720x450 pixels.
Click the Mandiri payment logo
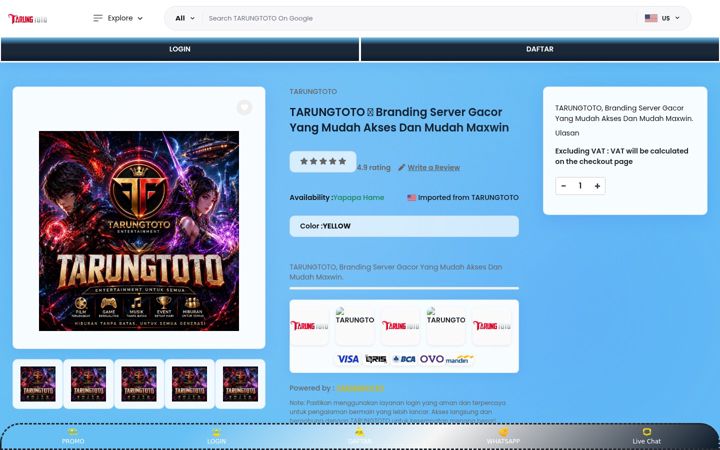(x=459, y=359)
